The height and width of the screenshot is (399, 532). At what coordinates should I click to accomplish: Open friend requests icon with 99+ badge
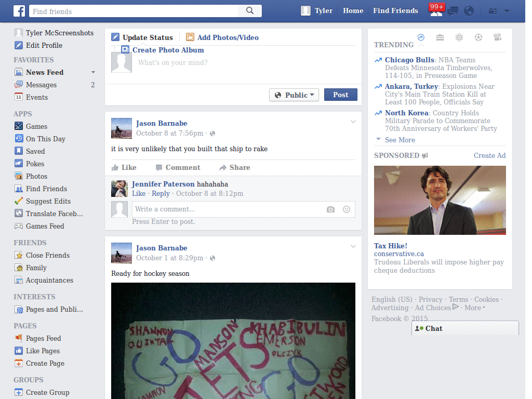point(436,10)
